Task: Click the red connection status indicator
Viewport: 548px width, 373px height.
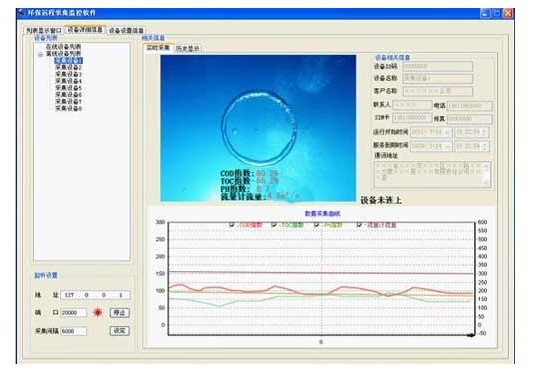Action: point(98,313)
